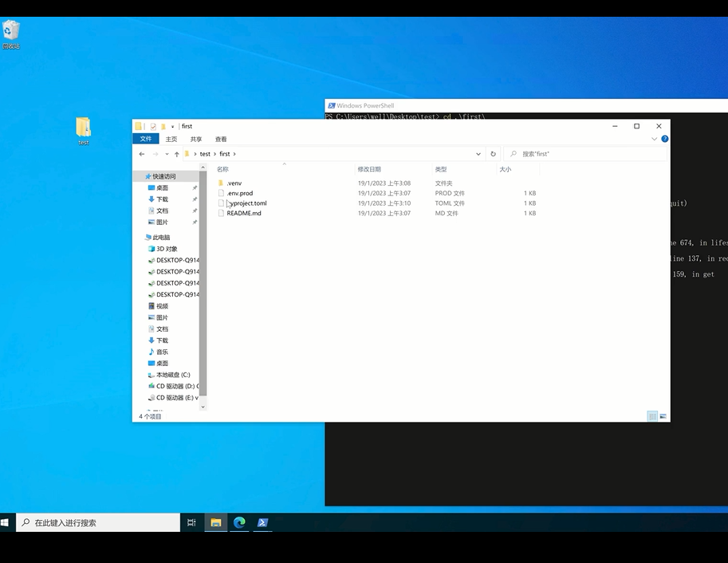Open 音乐 in navigation pane
Image resolution: width=728 pixels, height=563 pixels.
(x=158, y=352)
